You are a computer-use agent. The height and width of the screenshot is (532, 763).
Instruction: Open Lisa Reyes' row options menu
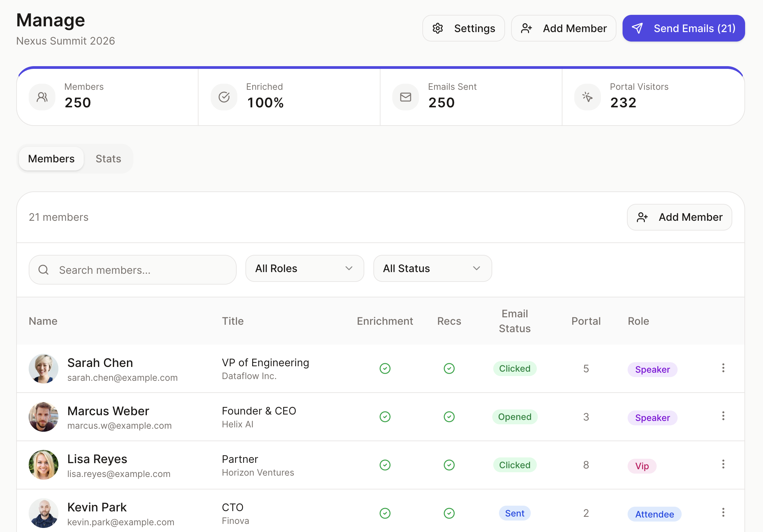[x=723, y=464]
